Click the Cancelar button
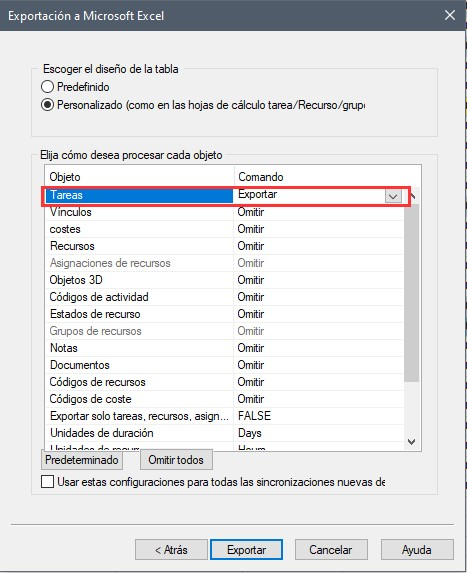Image resolution: width=467 pixels, height=573 pixels. pos(331,550)
